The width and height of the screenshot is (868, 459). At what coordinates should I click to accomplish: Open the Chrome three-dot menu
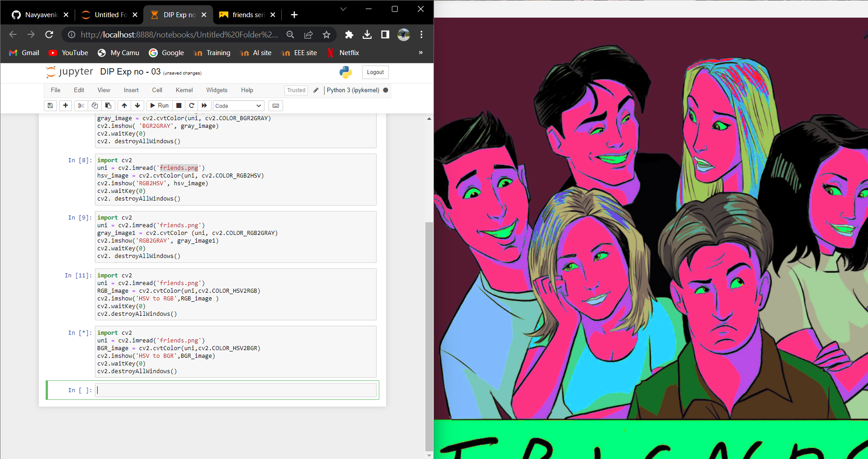pyautogui.click(x=421, y=34)
